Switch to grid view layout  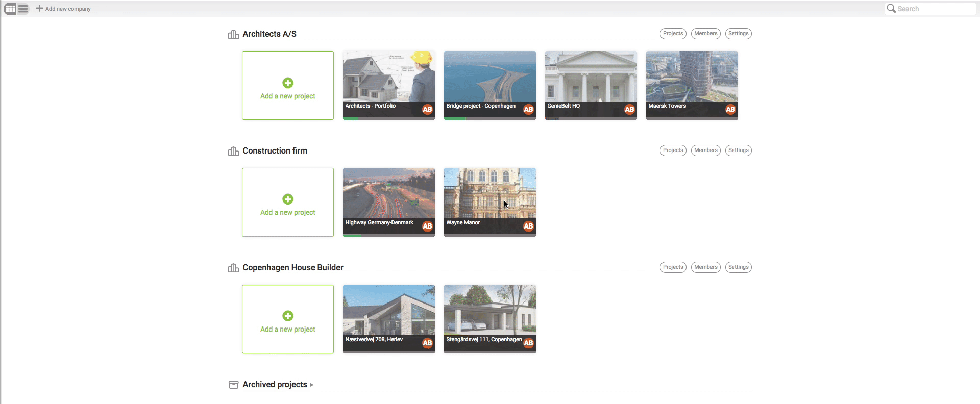point(10,9)
